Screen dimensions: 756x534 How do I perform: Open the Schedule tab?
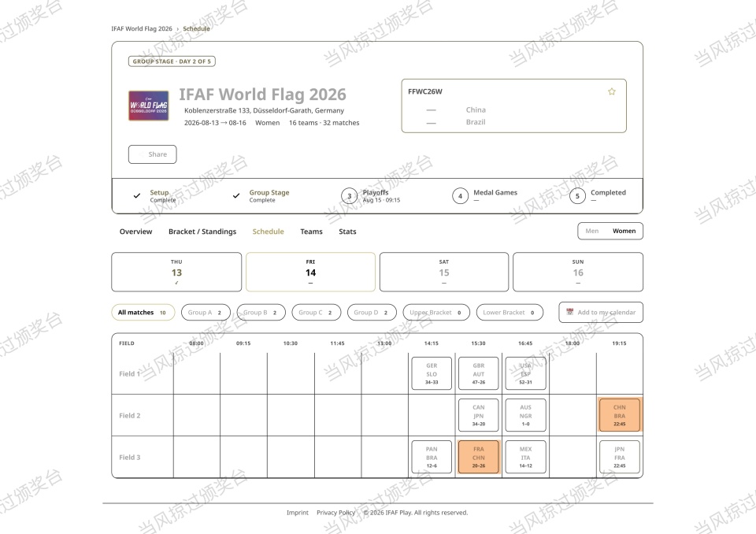[x=268, y=232]
